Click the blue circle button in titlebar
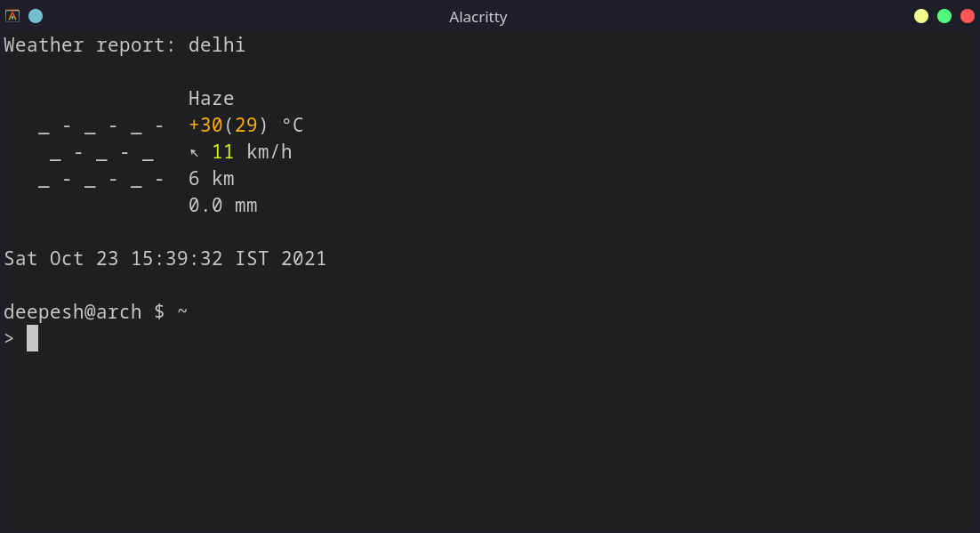The image size is (980, 533). (x=36, y=16)
